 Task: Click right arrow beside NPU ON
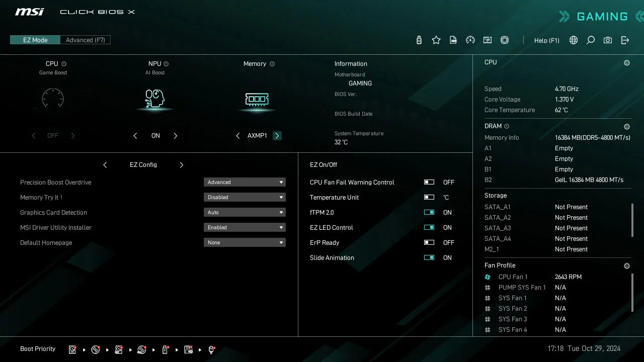176,136
